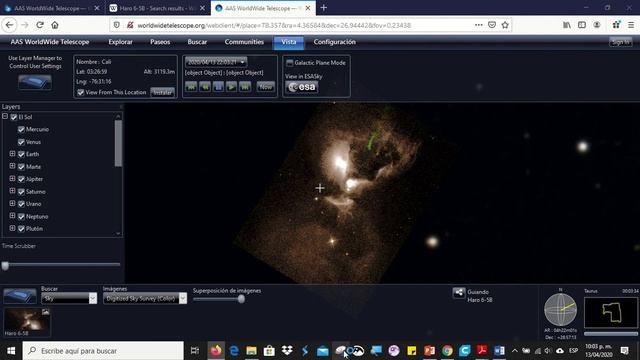Toggle the Marte layer checkbox

[x=21, y=167]
